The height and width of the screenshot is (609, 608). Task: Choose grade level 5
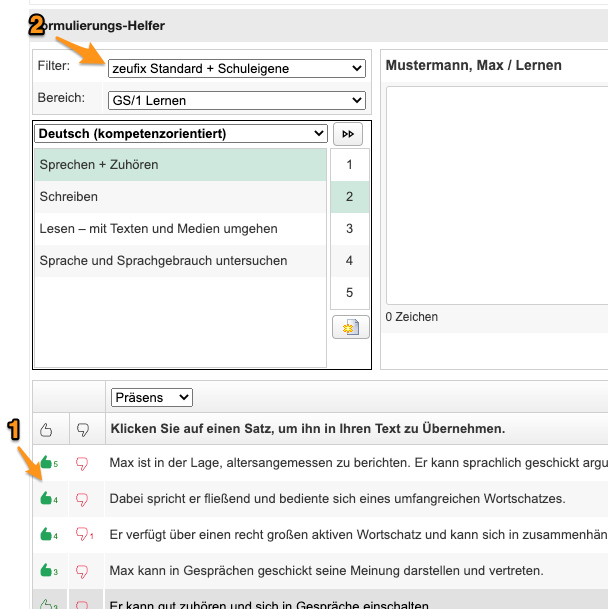(349, 292)
